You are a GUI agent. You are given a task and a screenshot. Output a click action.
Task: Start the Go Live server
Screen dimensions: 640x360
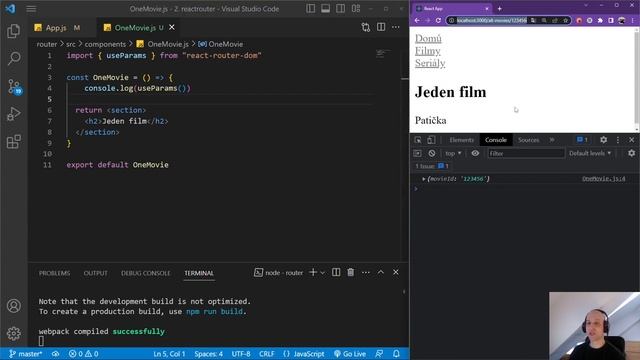[x=350, y=354]
